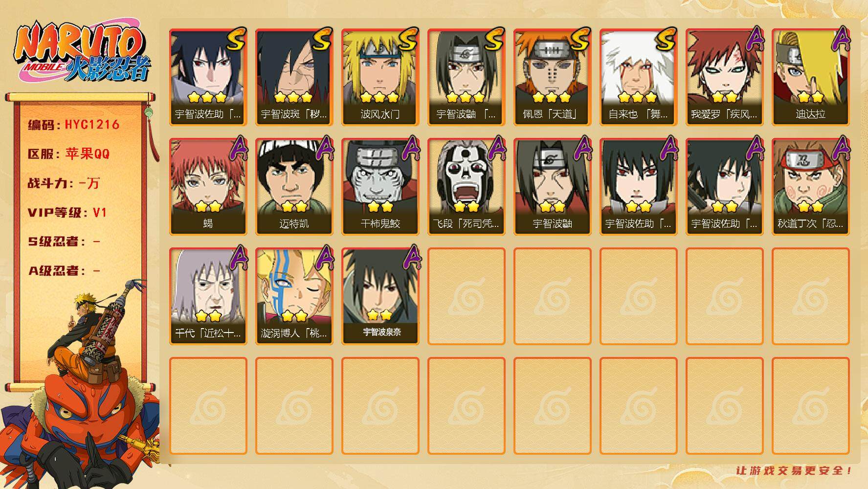Screen dimensions: 868x489
Task: Open the 迪达拉 ninja portrait
Action: (x=810, y=77)
